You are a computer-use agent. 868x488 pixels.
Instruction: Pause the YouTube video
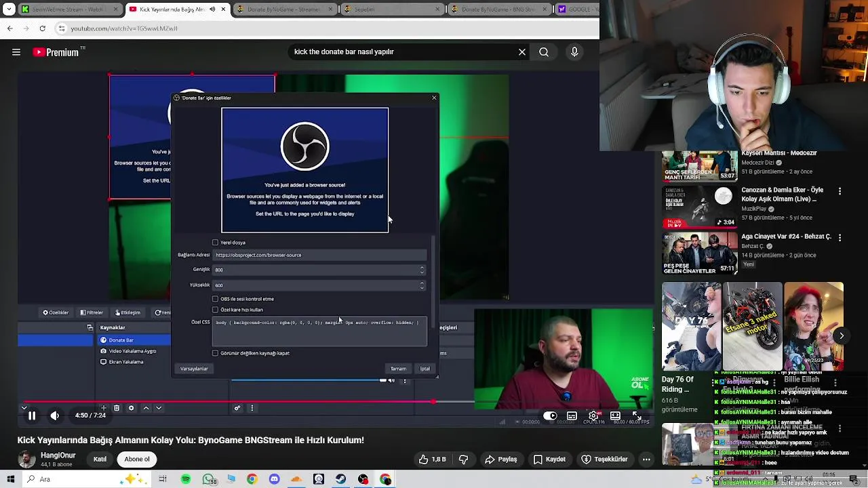[31, 415]
